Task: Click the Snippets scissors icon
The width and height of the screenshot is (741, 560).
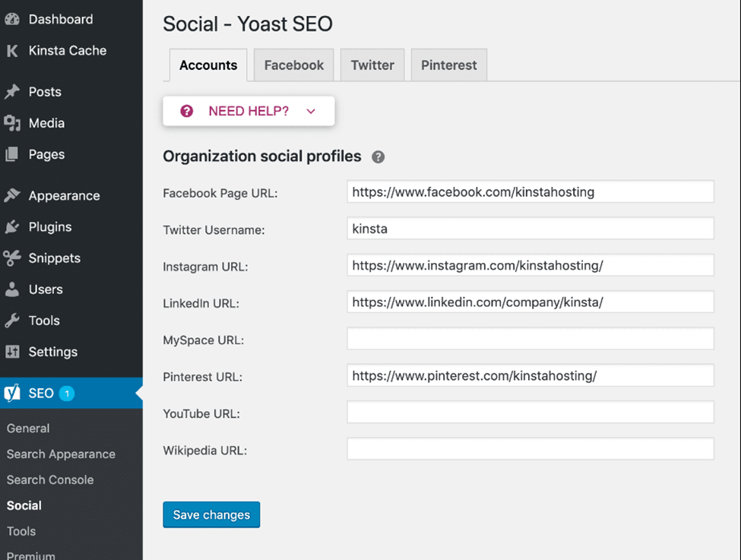Action: tap(12, 258)
